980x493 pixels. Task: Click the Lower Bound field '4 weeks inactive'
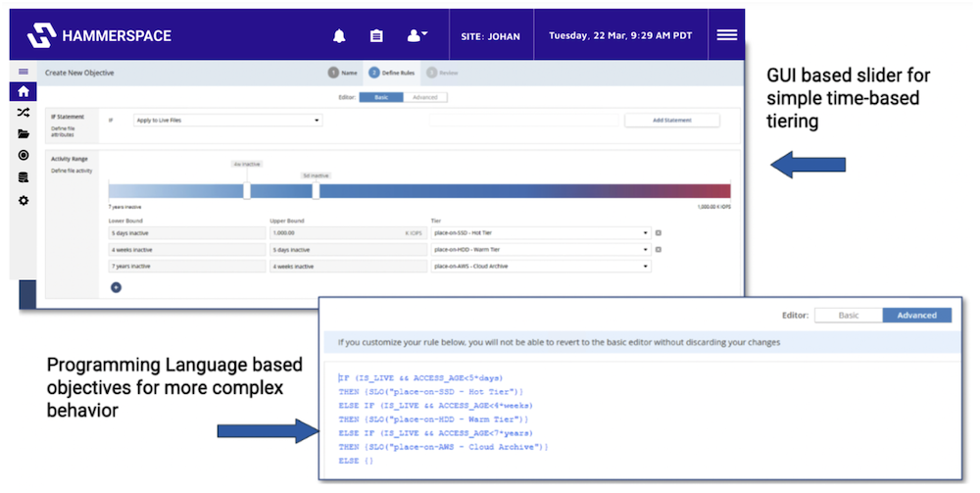(x=187, y=249)
